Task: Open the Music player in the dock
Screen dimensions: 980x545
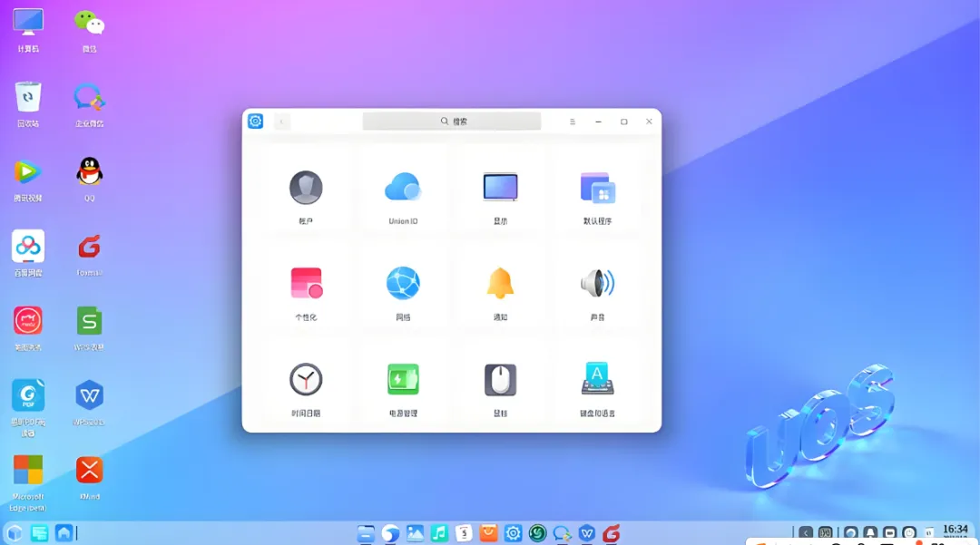Action: 439,533
